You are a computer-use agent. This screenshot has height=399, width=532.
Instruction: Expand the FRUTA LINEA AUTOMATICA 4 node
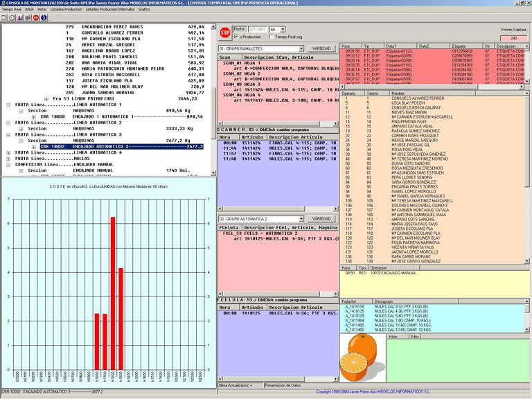pyautogui.click(x=8, y=152)
